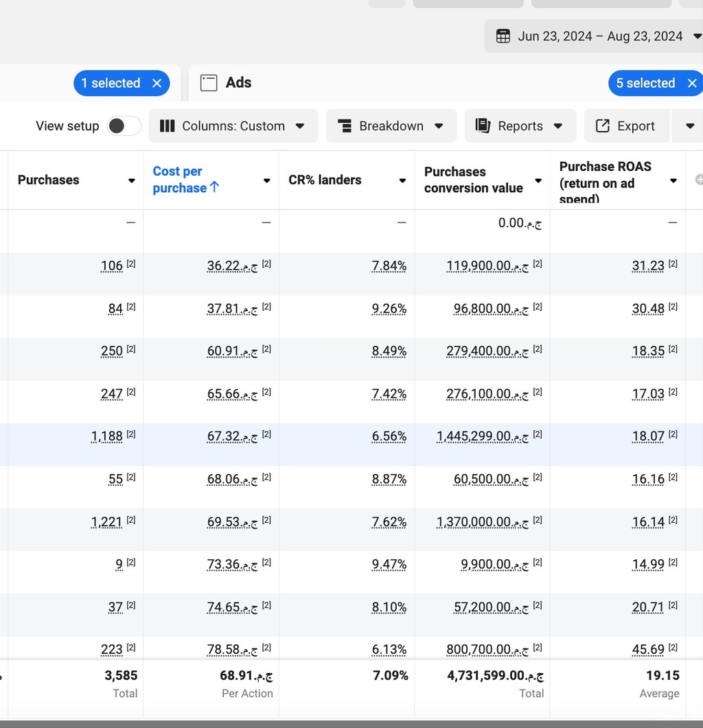The image size is (703, 728).
Task: Click the 800,700.00 conversion value
Action: [487, 649]
